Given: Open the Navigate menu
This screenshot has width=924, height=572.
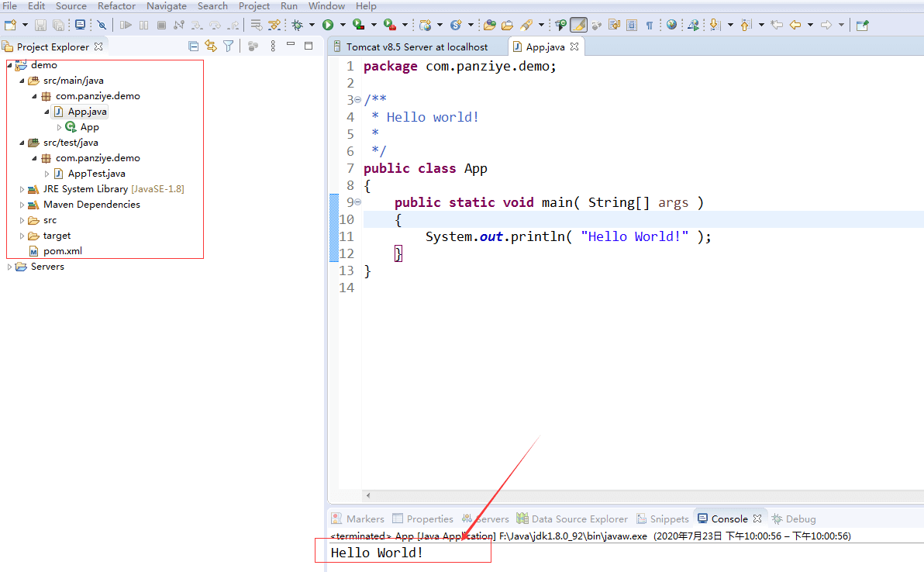Looking at the screenshot, I should click(x=167, y=6).
